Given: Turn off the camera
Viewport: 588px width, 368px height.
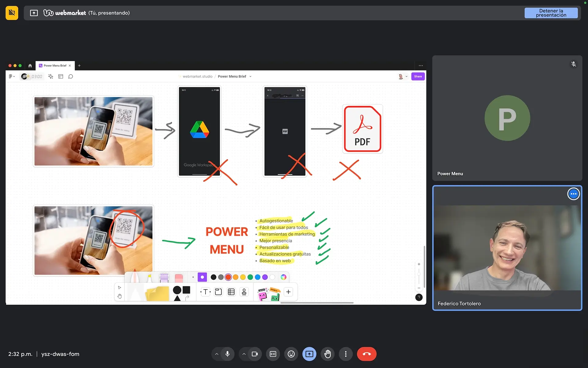Looking at the screenshot, I should click(x=255, y=354).
